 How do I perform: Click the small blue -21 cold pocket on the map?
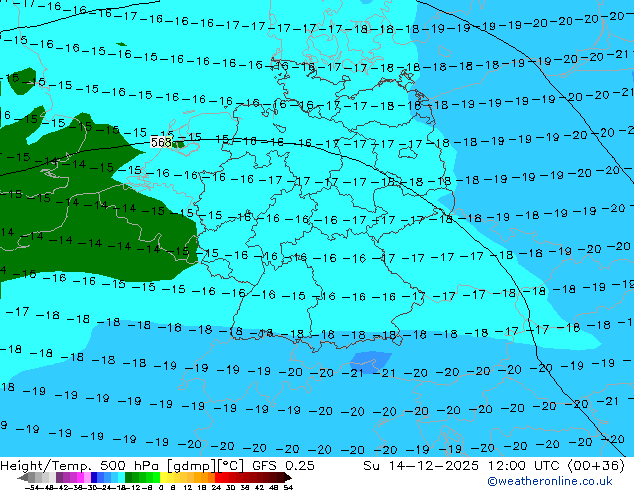pyautogui.click(x=370, y=362)
